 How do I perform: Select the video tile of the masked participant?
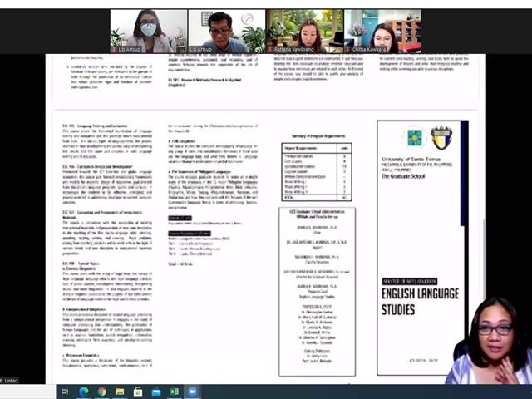tap(149, 31)
